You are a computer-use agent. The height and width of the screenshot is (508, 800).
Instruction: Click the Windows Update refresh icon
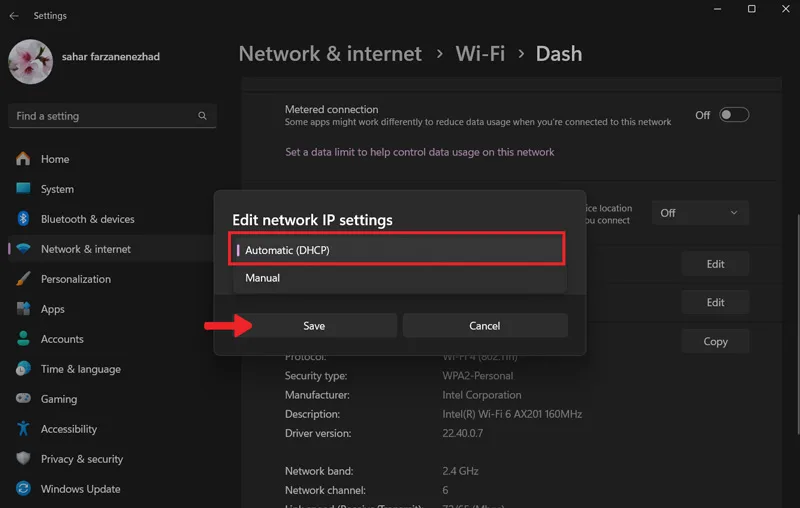click(x=23, y=489)
